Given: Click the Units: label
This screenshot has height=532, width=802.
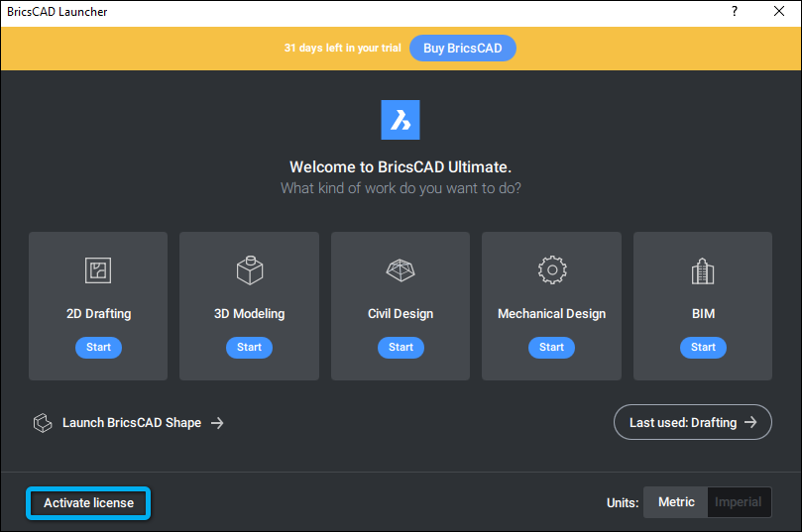Looking at the screenshot, I should pos(623,503).
